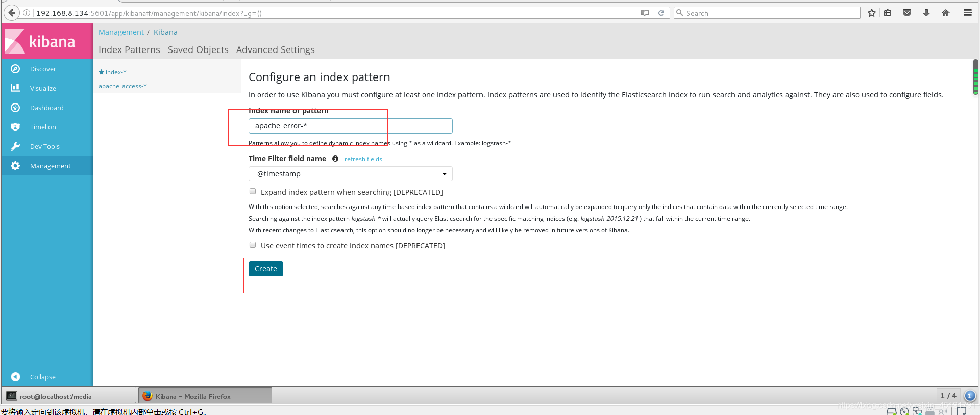Click the site info icon in address bar
The height and width of the screenshot is (415, 980).
coord(27,13)
